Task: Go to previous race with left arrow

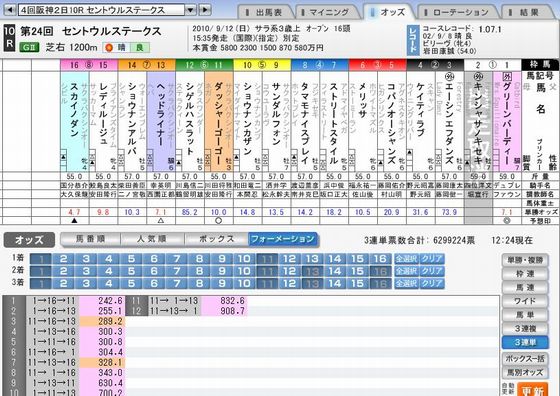Action: click(x=10, y=10)
